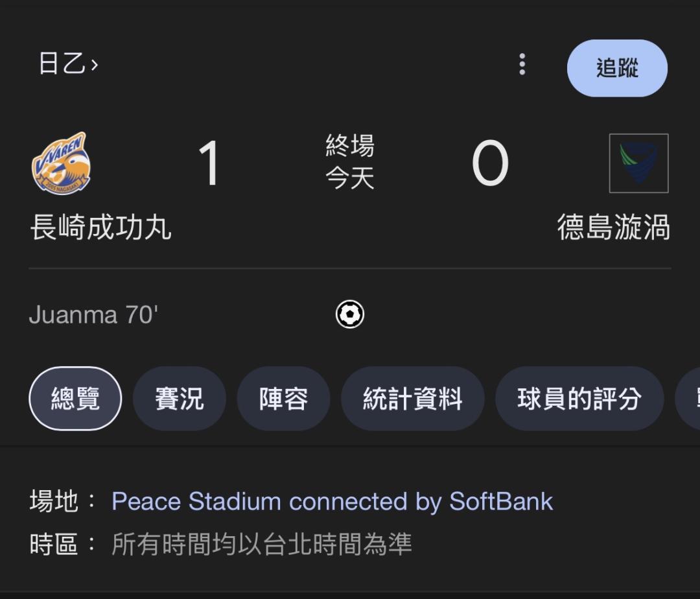Screen dimensions: 700x599
Task: Tap the soccer ball goal icon
Action: [349, 314]
